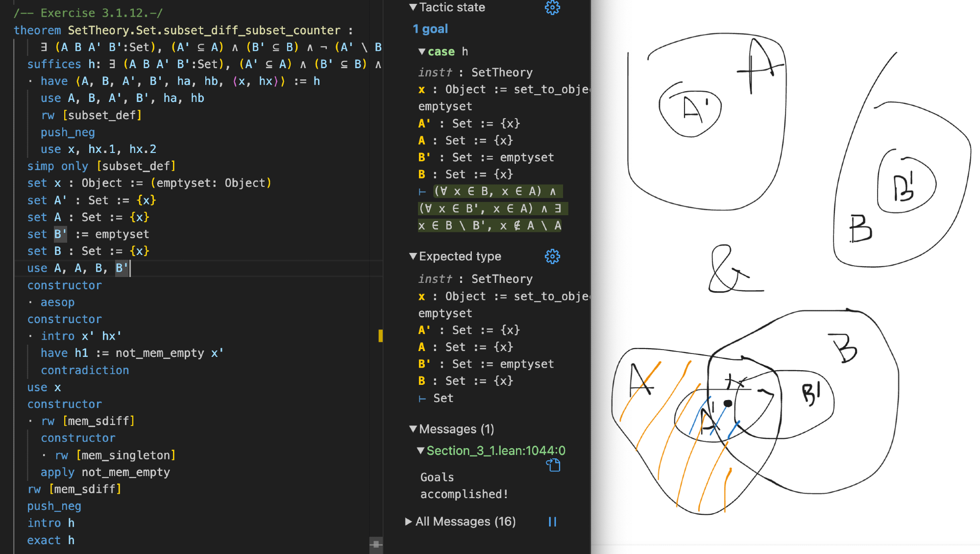Place cursor on 'push_neg' at bottom
This screenshot has height=554, width=980.
pos(54,506)
